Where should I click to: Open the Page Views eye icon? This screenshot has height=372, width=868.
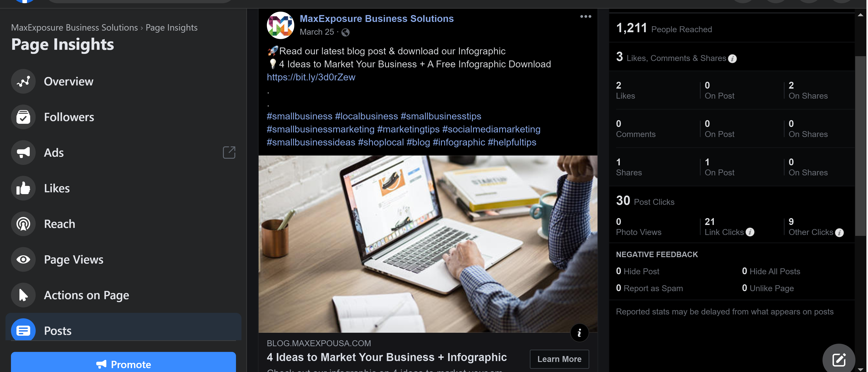[x=23, y=260]
